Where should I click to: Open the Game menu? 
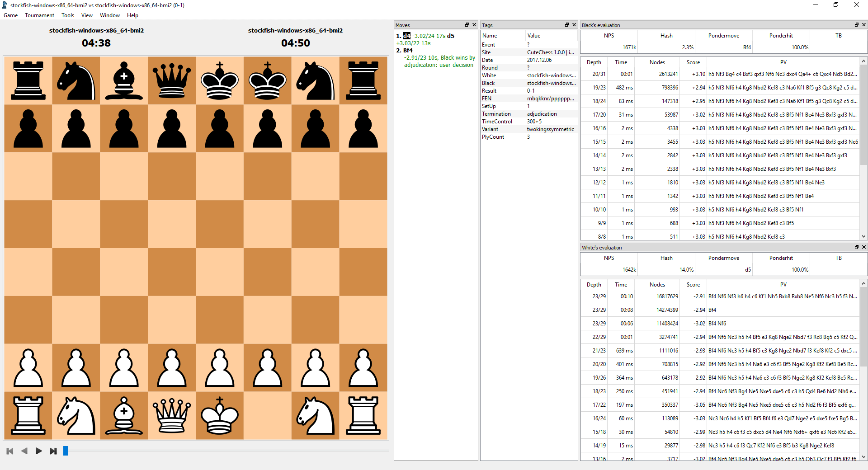pos(11,15)
